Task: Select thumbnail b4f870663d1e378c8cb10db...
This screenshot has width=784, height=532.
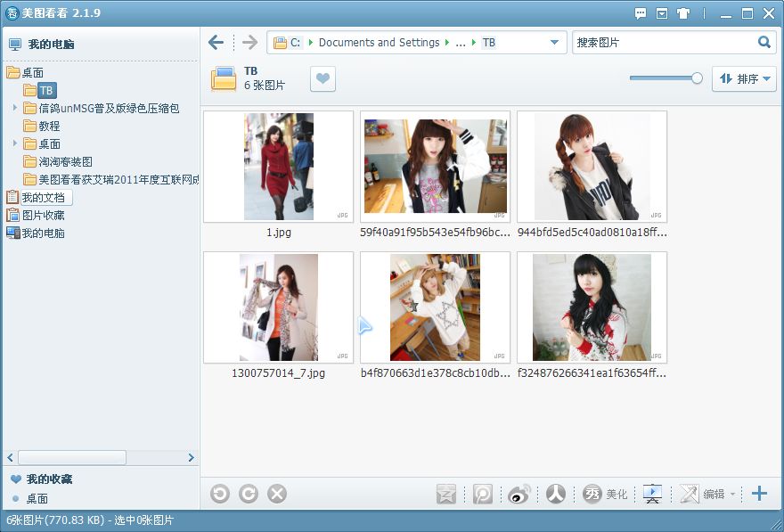Action: tap(435, 307)
